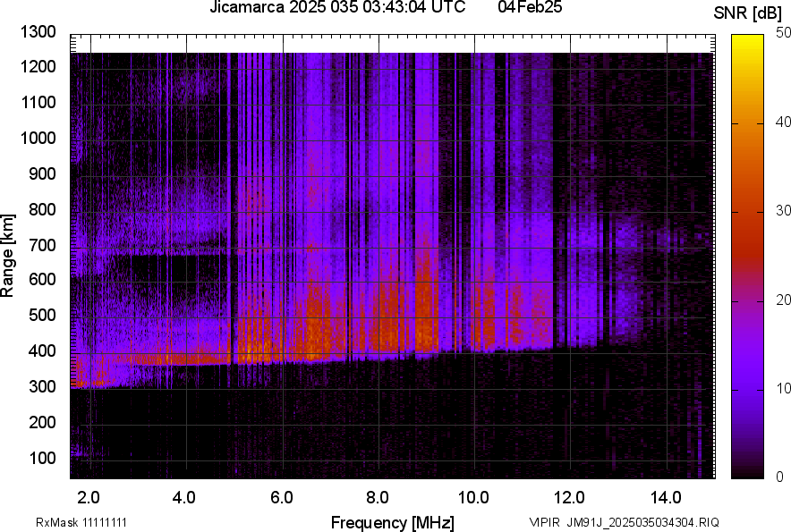Click the 2.0 tick on the frequency axis
The image size is (791, 532).
click(88, 497)
